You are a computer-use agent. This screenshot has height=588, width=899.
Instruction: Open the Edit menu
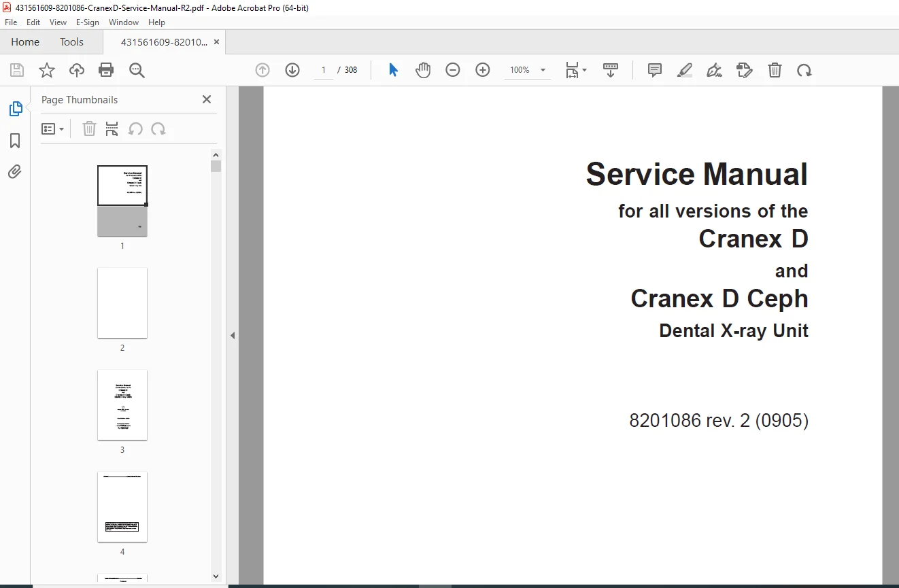33,22
